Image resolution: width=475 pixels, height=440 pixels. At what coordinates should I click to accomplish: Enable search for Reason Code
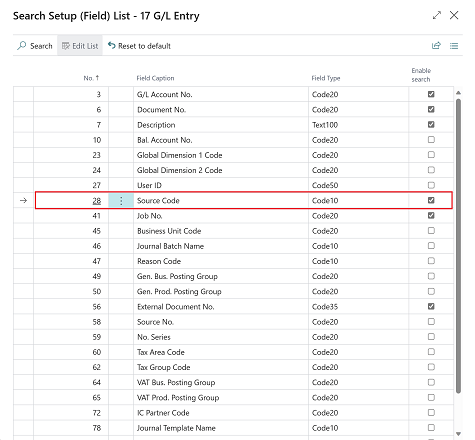(431, 261)
